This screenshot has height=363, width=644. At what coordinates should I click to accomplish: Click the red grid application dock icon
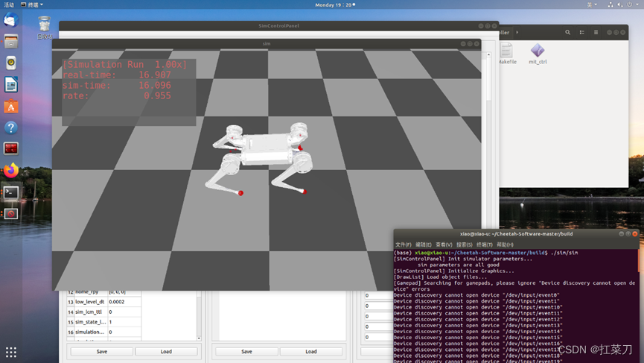pyautogui.click(x=11, y=149)
